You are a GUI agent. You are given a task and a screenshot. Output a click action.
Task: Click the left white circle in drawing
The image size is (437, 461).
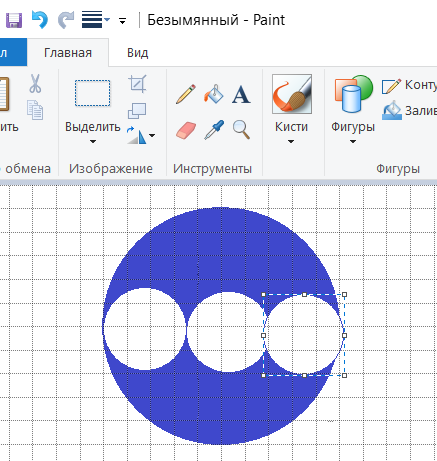(145, 329)
